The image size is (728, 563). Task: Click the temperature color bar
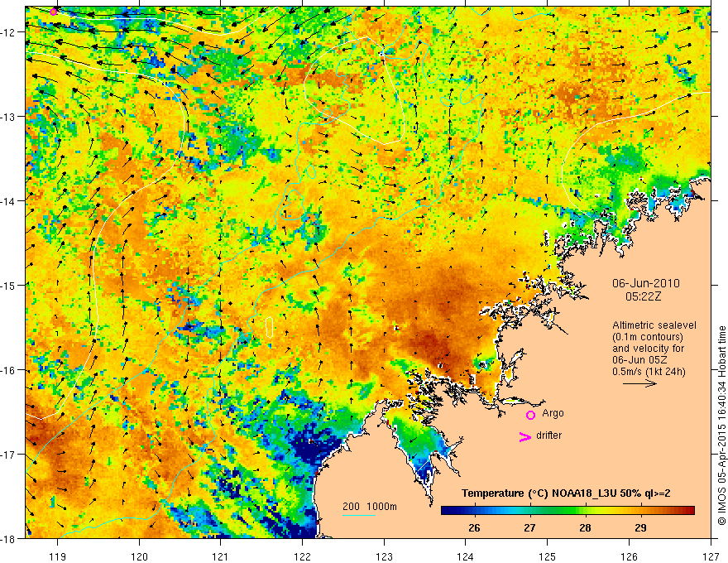(x=568, y=511)
